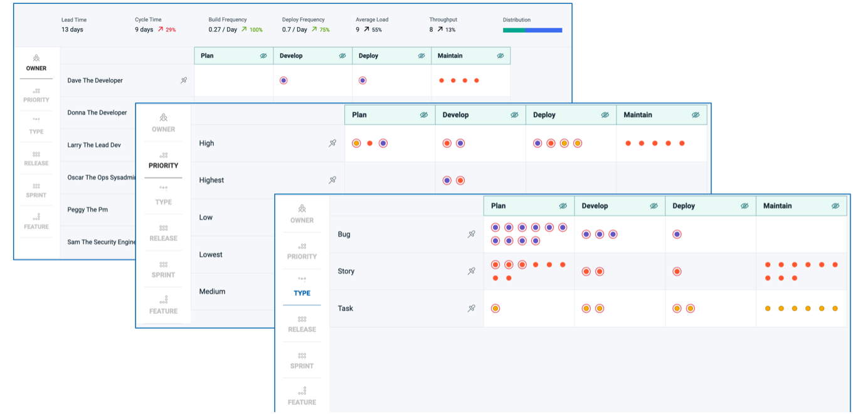Hide the Plan column in the TYPE view
Screen dimensions: 868x414
pyautogui.click(x=563, y=205)
